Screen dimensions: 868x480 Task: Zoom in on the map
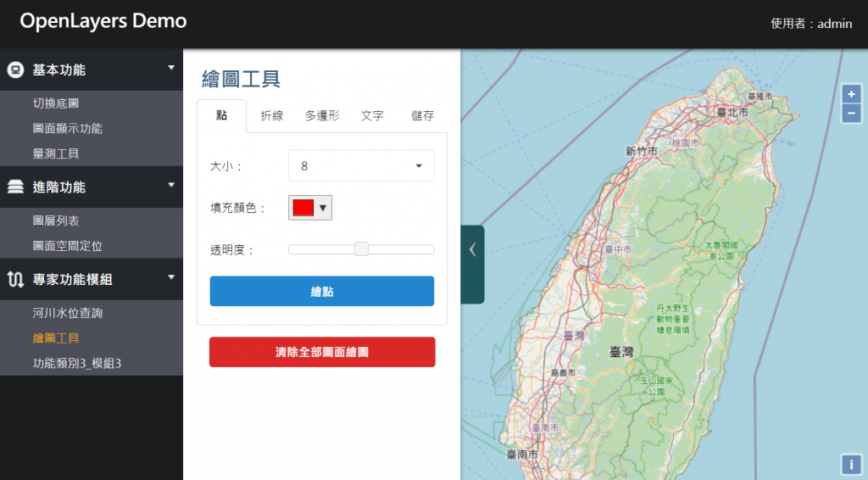coord(851,94)
